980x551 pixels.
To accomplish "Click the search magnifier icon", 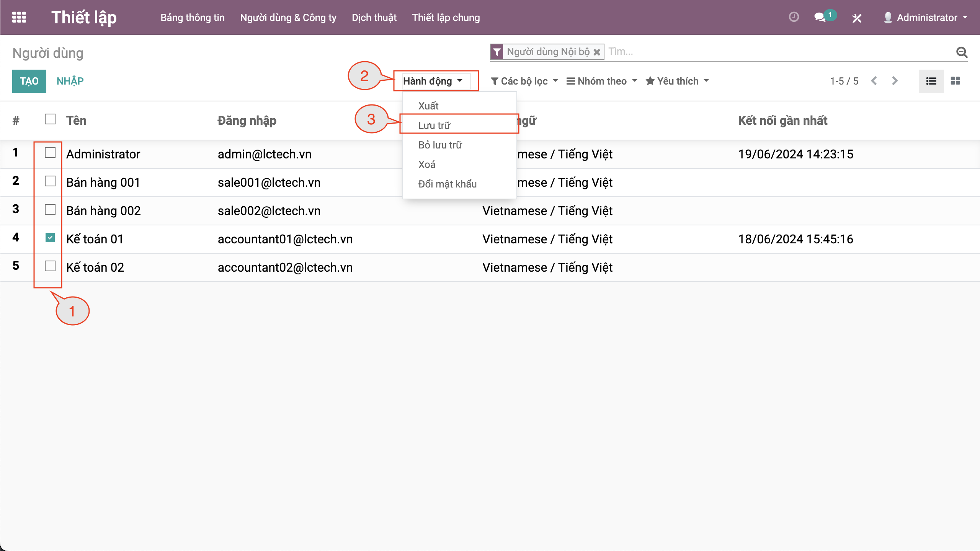I will (x=962, y=52).
